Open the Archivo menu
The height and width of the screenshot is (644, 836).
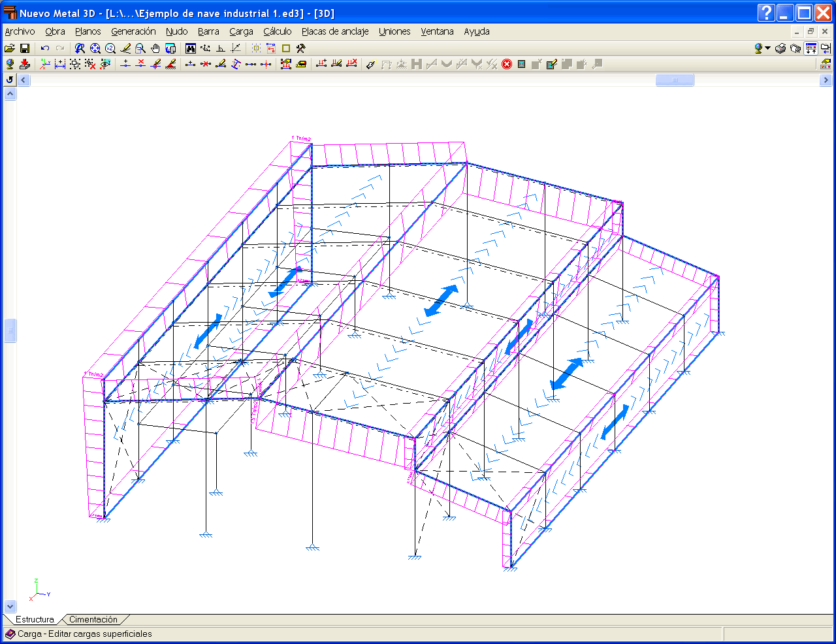pyautogui.click(x=20, y=31)
